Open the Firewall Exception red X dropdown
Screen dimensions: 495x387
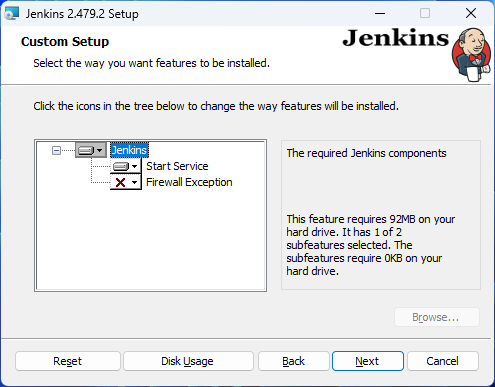pyautogui.click(x=126, y=182)
